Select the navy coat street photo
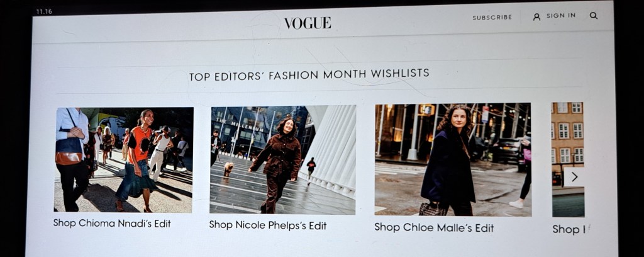Screen dimensions: 644x257 point(453,159)
